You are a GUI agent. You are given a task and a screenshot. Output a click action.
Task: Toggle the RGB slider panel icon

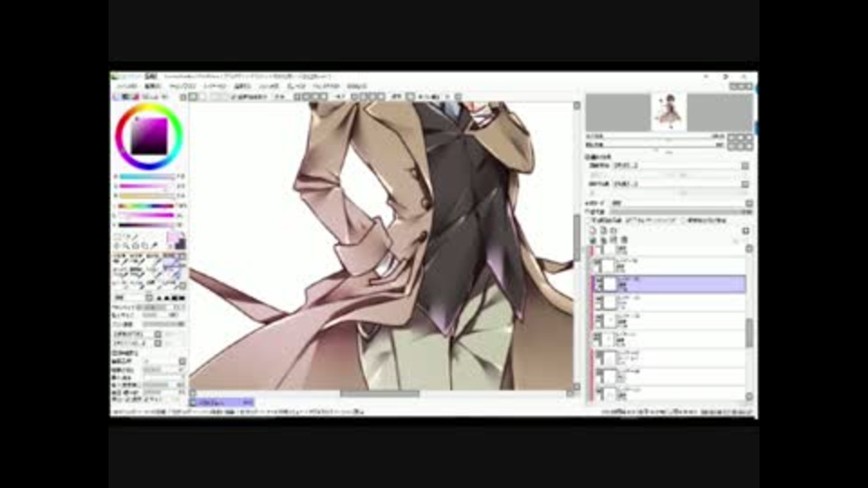tap(126, 97)
